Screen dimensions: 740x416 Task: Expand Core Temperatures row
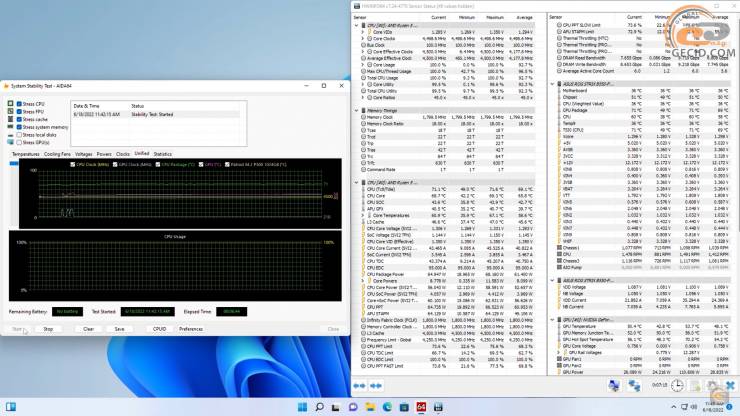362,215
